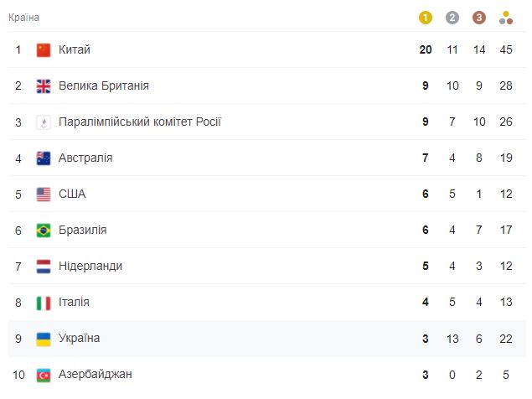Click the USA flag icon
The width and height of the screenshot is (532, 399).
click(44, 194)
